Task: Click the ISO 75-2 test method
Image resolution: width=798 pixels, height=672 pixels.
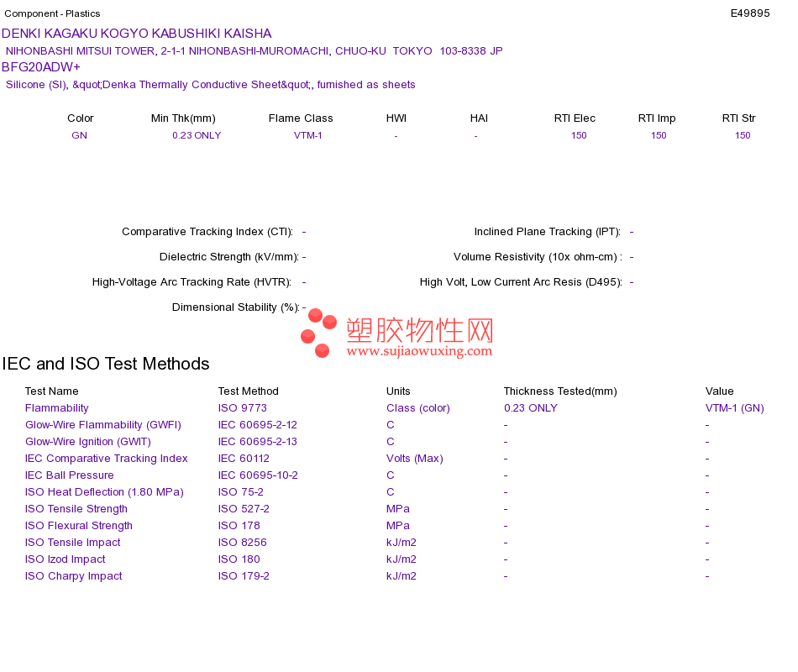Action: (241, 491)
